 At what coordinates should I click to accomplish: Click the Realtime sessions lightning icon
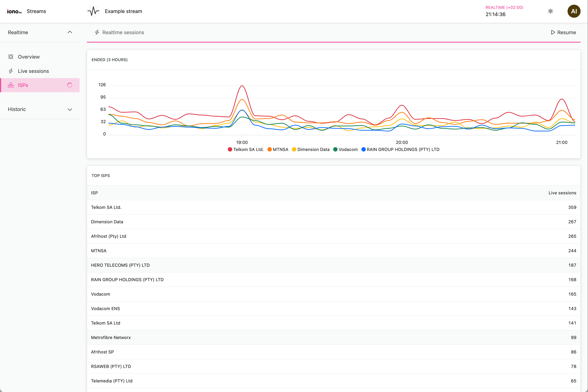coord(97,33)
